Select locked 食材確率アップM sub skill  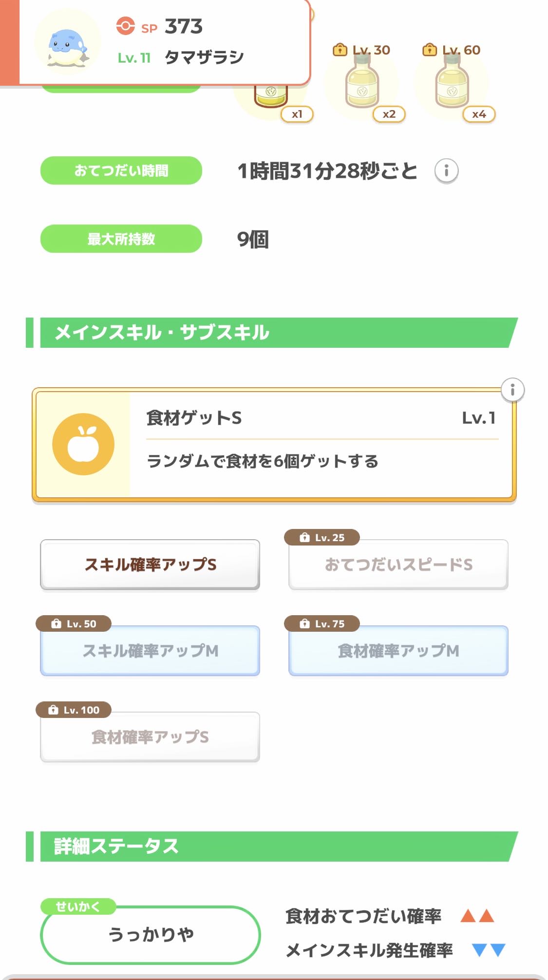[x=398, y=651]
